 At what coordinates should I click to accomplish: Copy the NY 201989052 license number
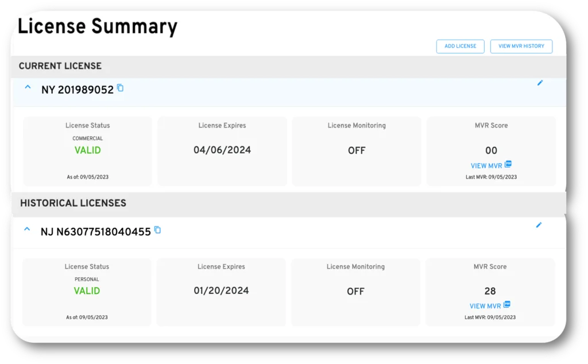pos(121,88)
